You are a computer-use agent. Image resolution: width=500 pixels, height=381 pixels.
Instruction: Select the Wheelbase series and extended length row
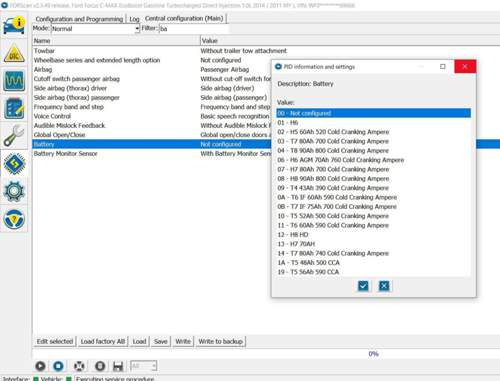pyautogui.click(x=152, y=60)
